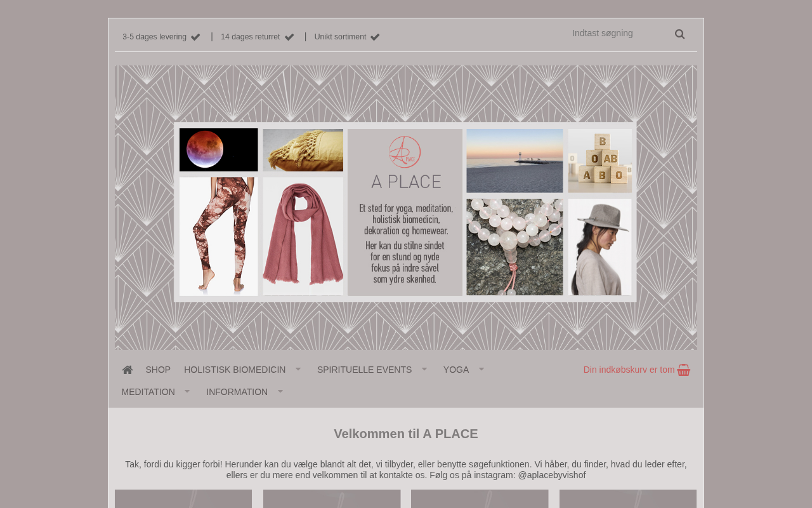This screenshot has width=812, height=508.
Task: Expand the Meditation submenu arrow
Action: pos(187,391)
